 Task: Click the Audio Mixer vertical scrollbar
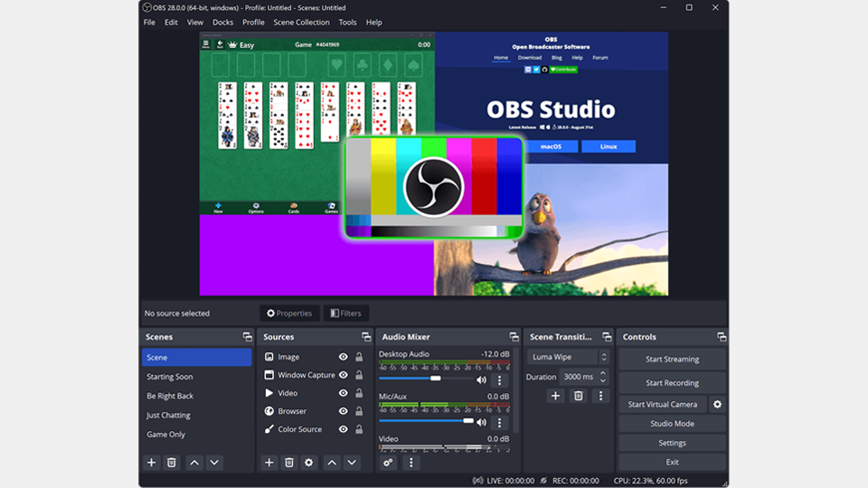516,390
